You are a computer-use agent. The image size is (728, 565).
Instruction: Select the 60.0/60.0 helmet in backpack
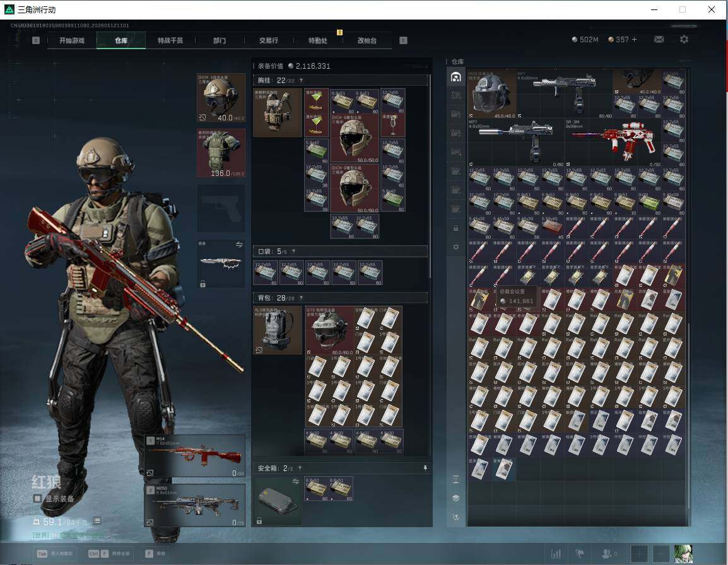coord(330,330)
